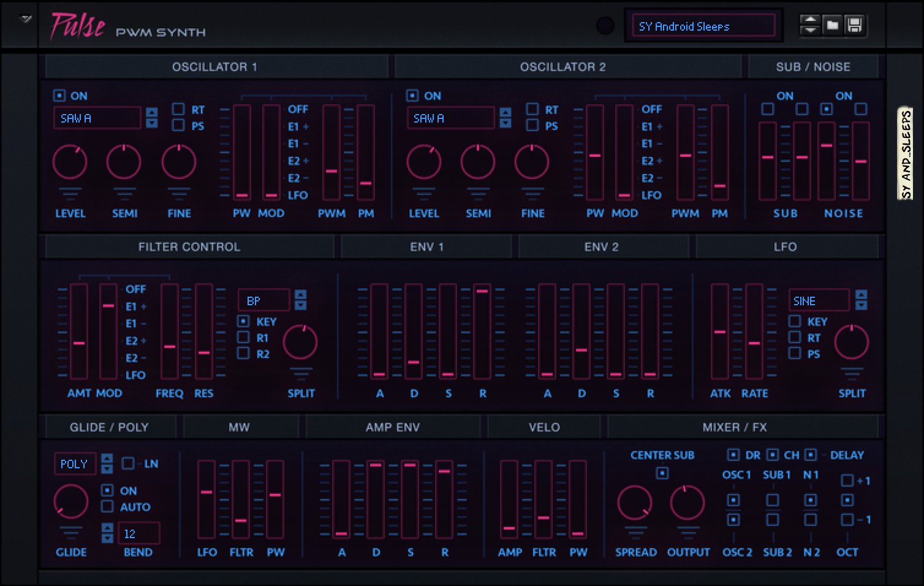Screen dimensions: 924x586
Task: Click the ENV 1 Release slider
Action: point(482,332)
